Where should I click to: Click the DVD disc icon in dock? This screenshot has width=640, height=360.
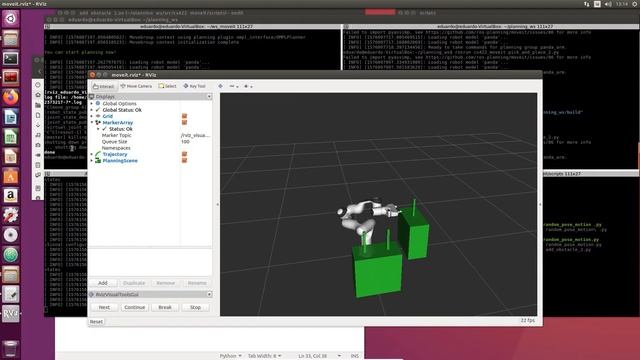coord(11,235)
